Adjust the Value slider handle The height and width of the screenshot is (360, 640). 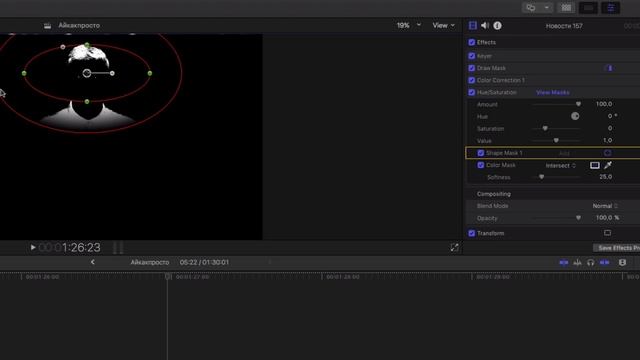pos(556,140)
